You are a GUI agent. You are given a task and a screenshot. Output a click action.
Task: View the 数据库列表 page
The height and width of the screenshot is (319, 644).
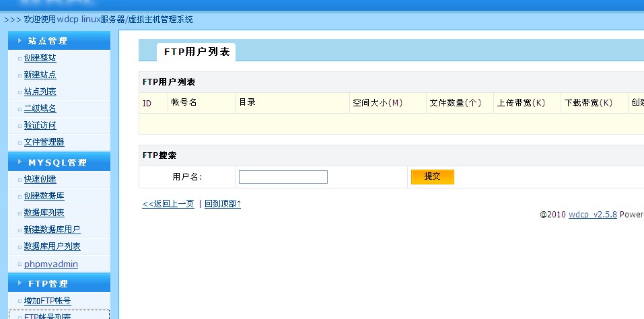click(x=44, y=213)
